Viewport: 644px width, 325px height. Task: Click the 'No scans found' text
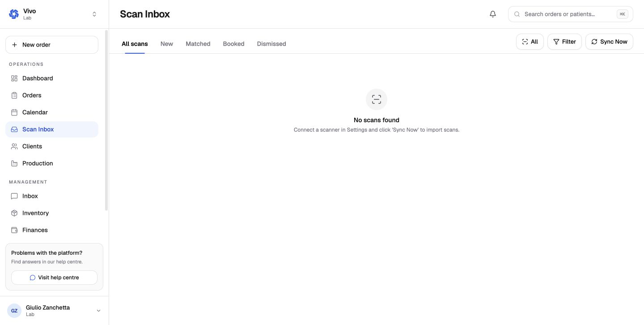click(377, 120)
